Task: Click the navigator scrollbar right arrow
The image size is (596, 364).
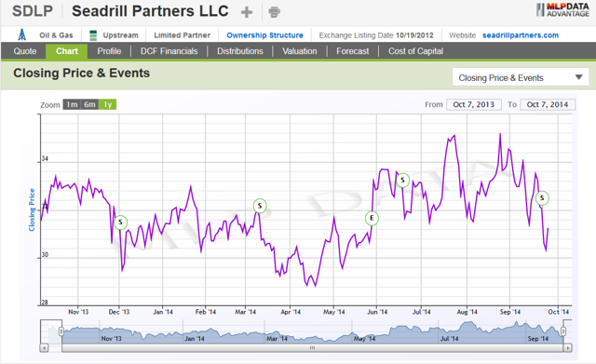Action: (x=568, y=347)
